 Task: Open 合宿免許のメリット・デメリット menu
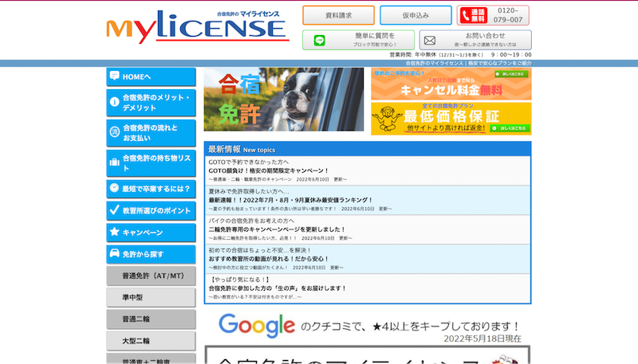pos(151,103)
